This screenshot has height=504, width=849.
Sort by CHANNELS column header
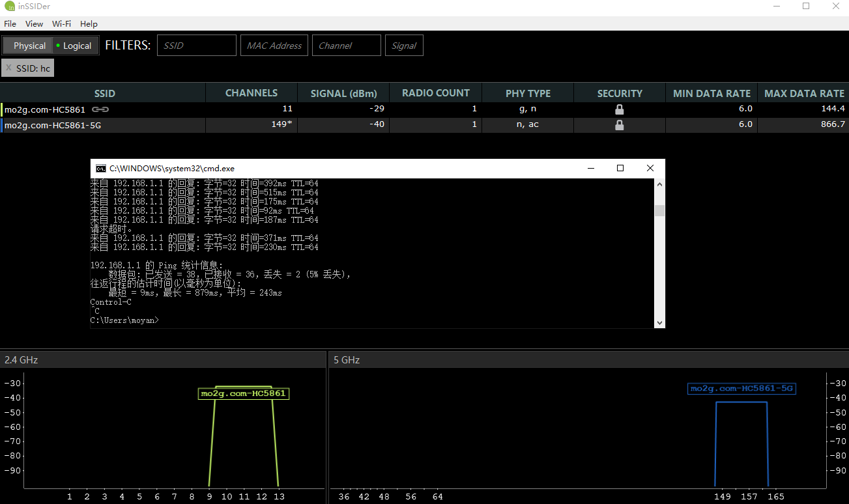point(252,93)
